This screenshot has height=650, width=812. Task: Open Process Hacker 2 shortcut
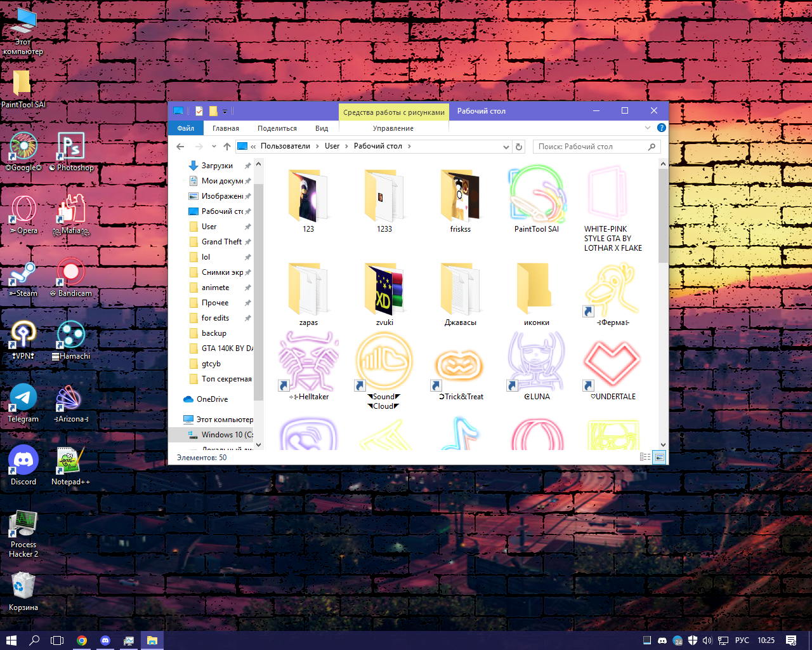tap(23, 534)
